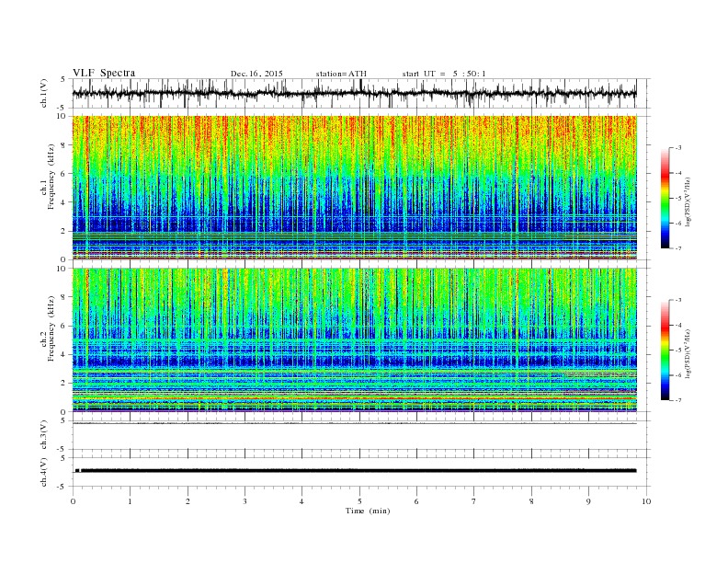The image size is (728, 563).
Task: Select the "start UT = 5:50:1" header text
Action: pyautogui.click(x=444, y=74)
